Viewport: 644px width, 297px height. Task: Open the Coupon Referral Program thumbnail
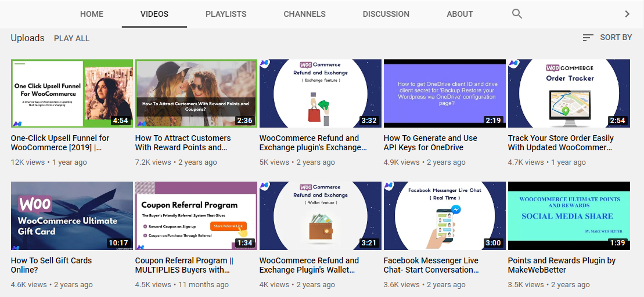pos(196,216)
